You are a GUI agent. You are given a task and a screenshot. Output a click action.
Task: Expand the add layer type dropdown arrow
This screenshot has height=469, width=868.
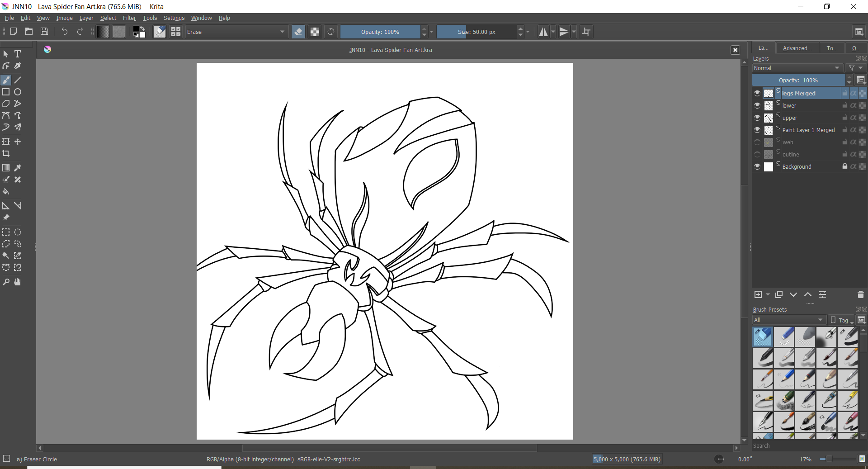point(768,294)
